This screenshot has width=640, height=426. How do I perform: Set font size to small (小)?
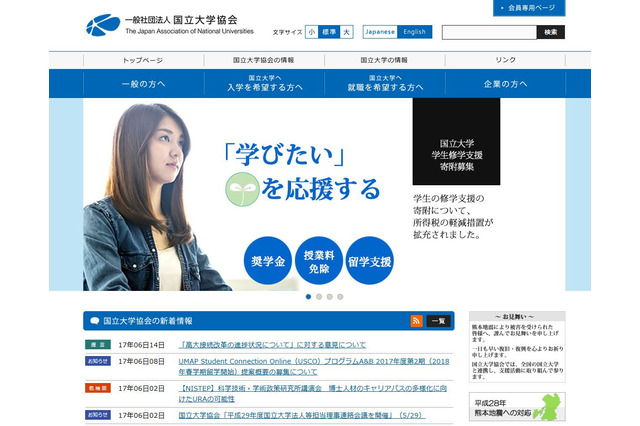click(312, 32)
